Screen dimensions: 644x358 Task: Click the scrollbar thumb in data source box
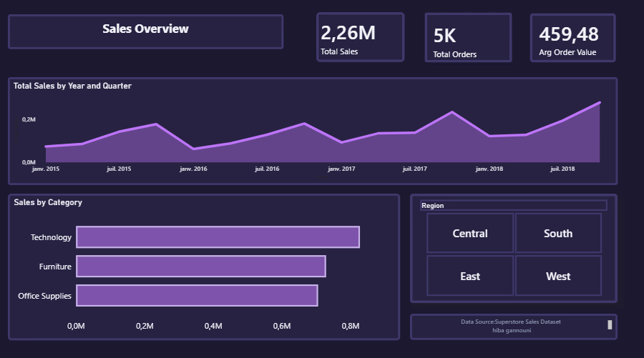[x=610, y=324]
